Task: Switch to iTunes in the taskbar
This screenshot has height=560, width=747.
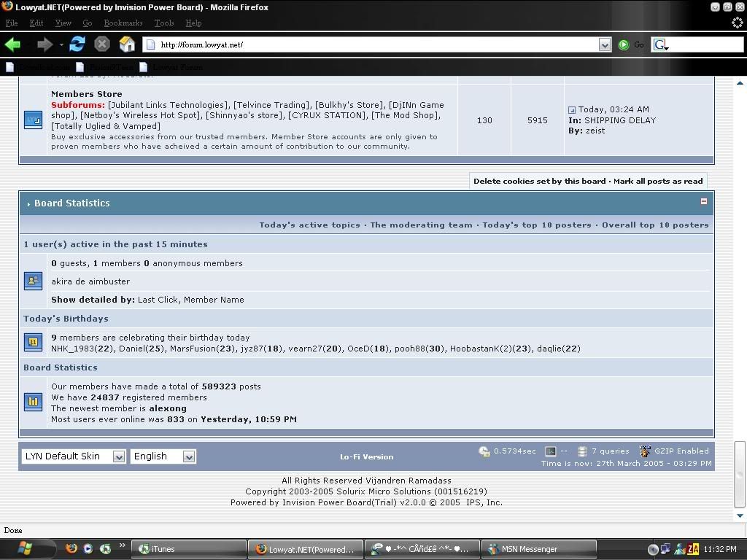Action: point(189,549)
